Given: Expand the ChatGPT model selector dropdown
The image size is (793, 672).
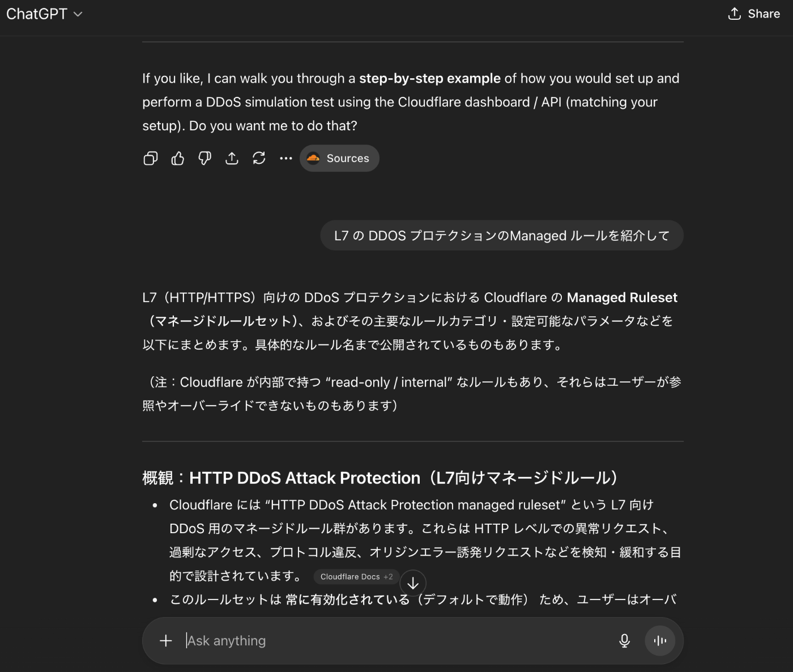Looking at the screenshot, I should coord(44,14).
